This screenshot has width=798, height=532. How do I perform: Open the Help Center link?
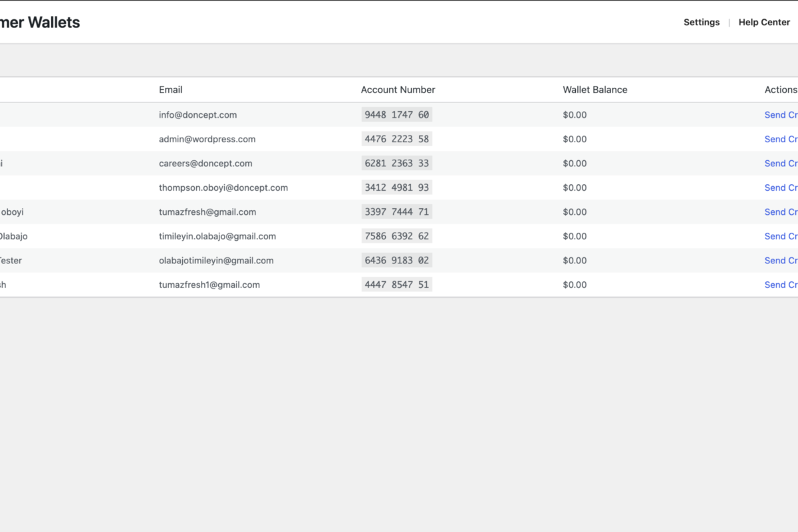[x=764, y=22]
